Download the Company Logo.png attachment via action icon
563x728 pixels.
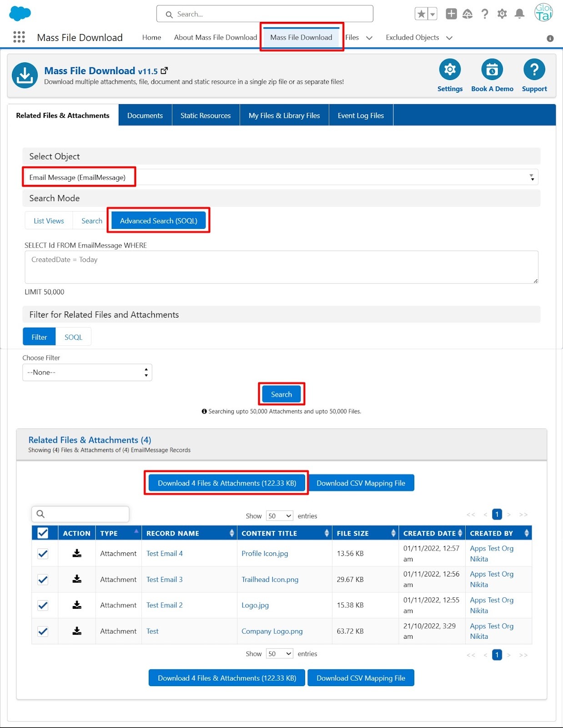pos(77,631)
